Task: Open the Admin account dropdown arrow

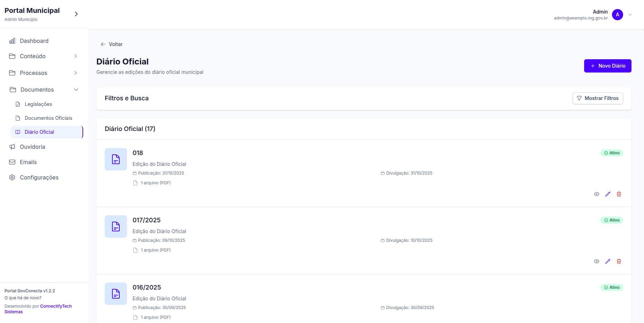Action: (x=630, y=15)
